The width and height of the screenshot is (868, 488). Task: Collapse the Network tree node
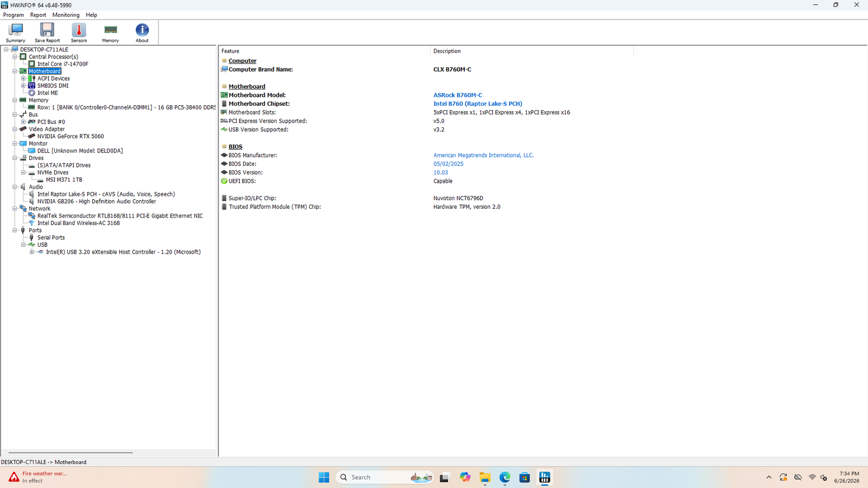click(x=15, y=209)
